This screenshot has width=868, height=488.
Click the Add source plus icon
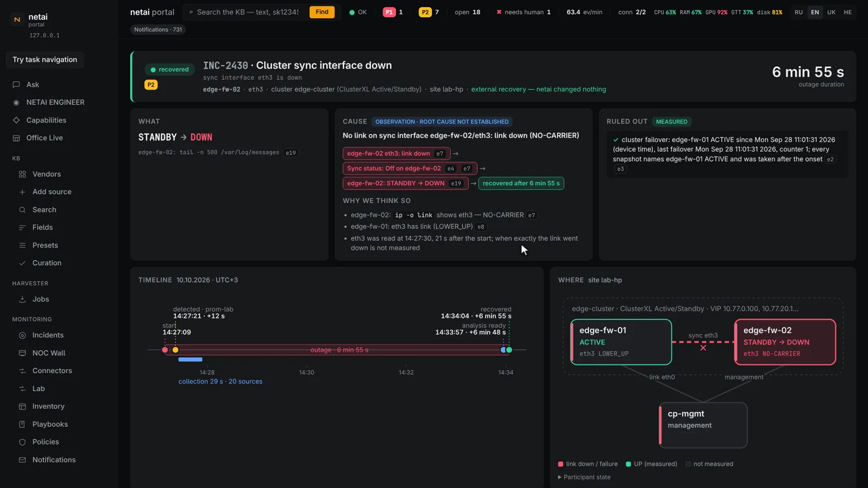[22, 192]
